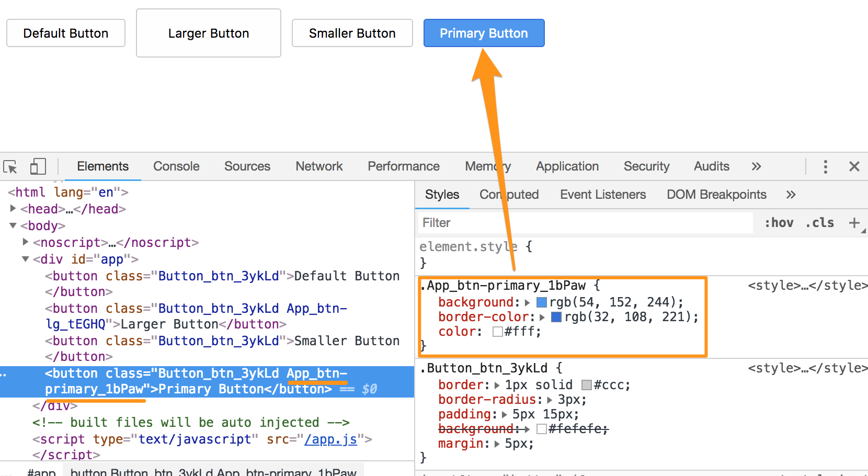Add a new style rule plus icon
This screenshot has width=868, height=476.
(x=854, y=223)
